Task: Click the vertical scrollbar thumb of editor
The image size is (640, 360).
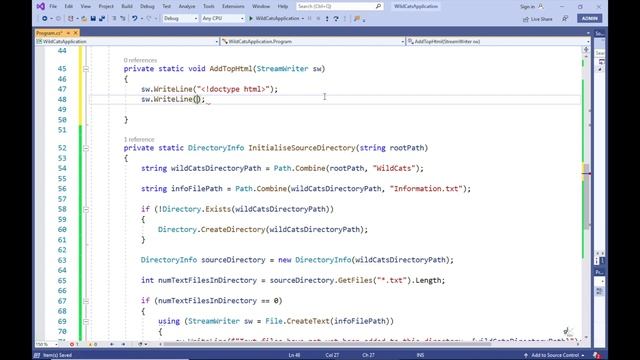Action: (587, 196)
